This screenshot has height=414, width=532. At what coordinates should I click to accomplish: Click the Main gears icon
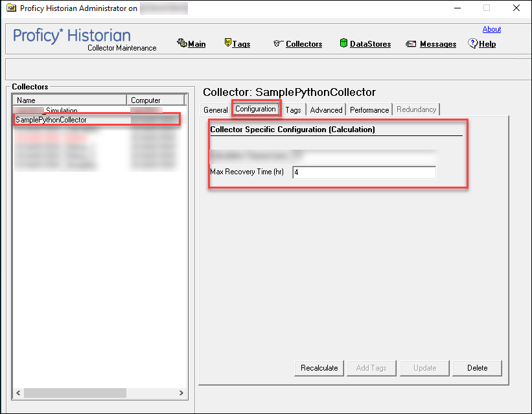click(182, 43)
